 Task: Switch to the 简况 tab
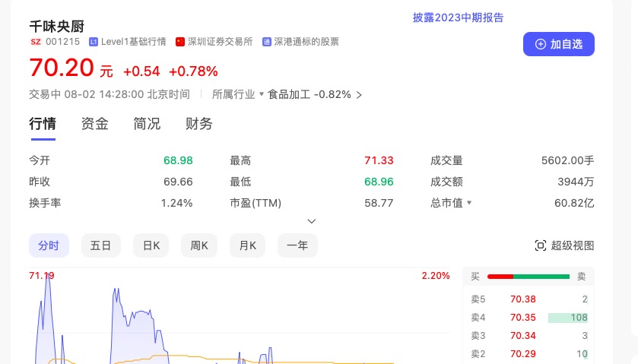147,124
